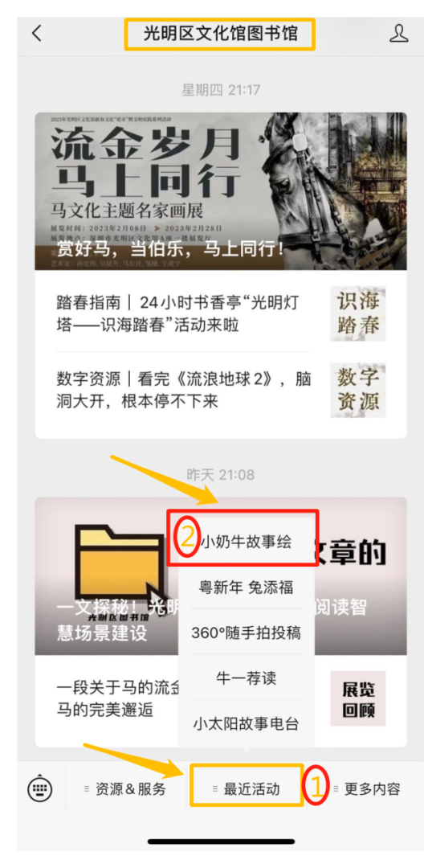
Task: Open 展览回顾 thumbnail image
Action: click(358, 698)
